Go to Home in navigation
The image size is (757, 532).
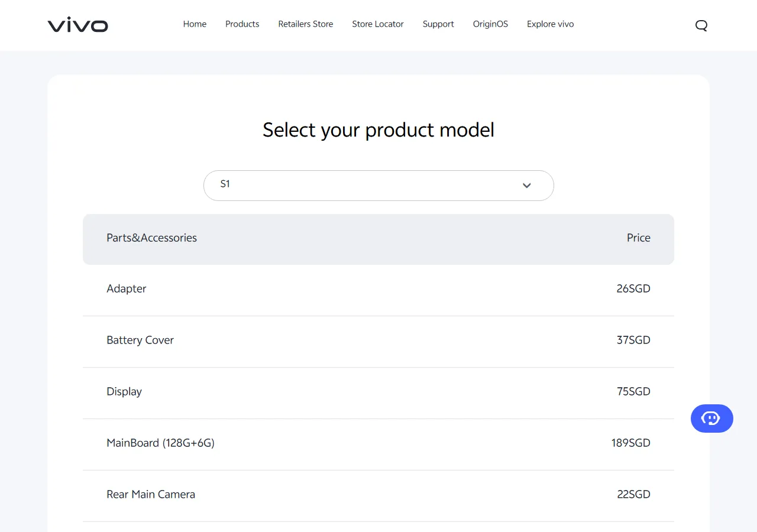[195, 24]
